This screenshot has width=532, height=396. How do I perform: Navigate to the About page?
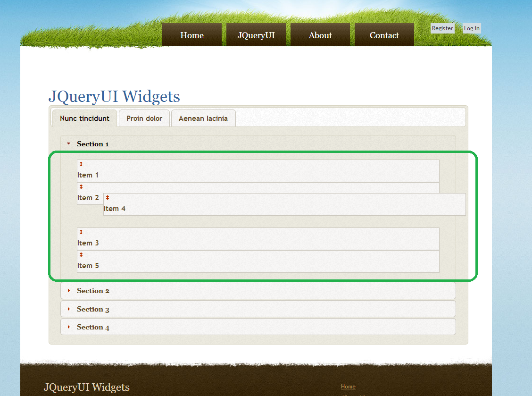(x=320, y=35)
